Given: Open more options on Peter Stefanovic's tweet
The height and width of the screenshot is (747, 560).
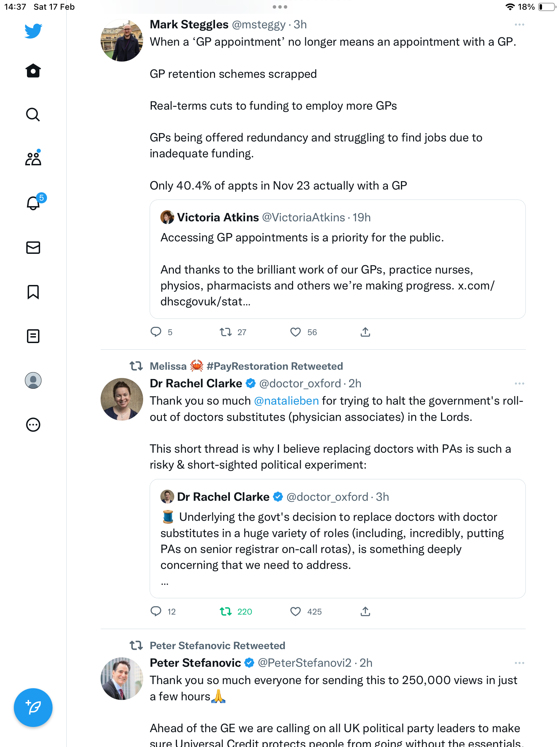Looking at the screenshot, I should click(519, 663).
